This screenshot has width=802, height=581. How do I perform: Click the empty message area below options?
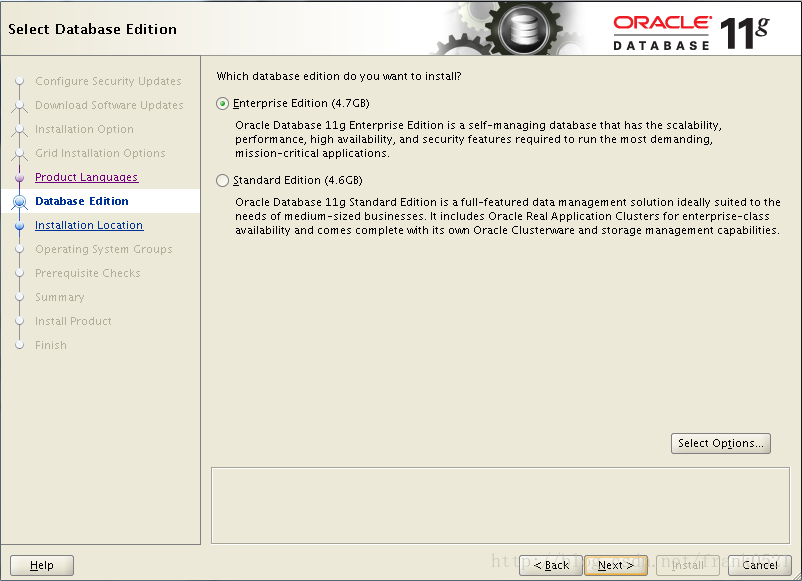500,505
